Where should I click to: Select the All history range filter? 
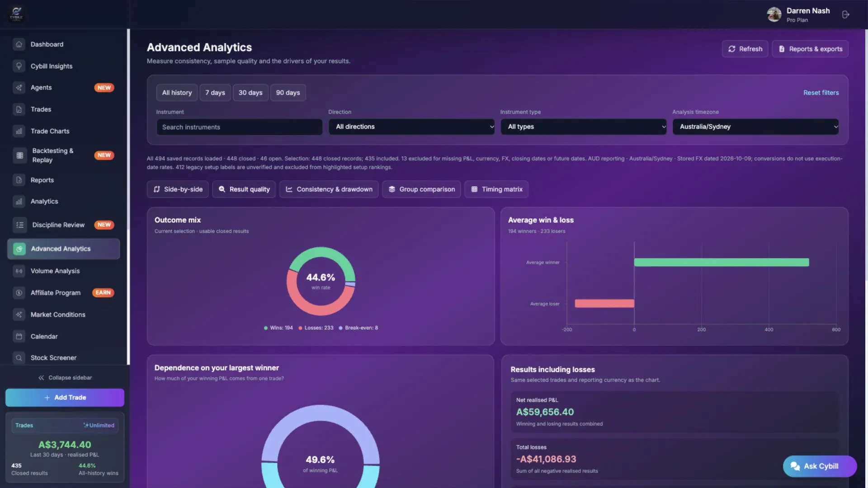pos(177,93)
